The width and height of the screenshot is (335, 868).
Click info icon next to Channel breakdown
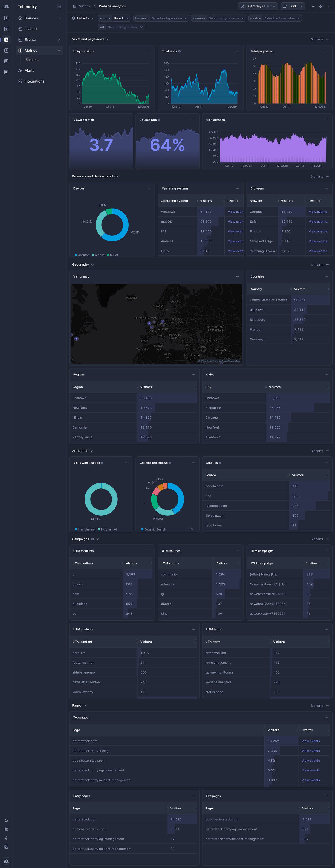tap(170, 463)
